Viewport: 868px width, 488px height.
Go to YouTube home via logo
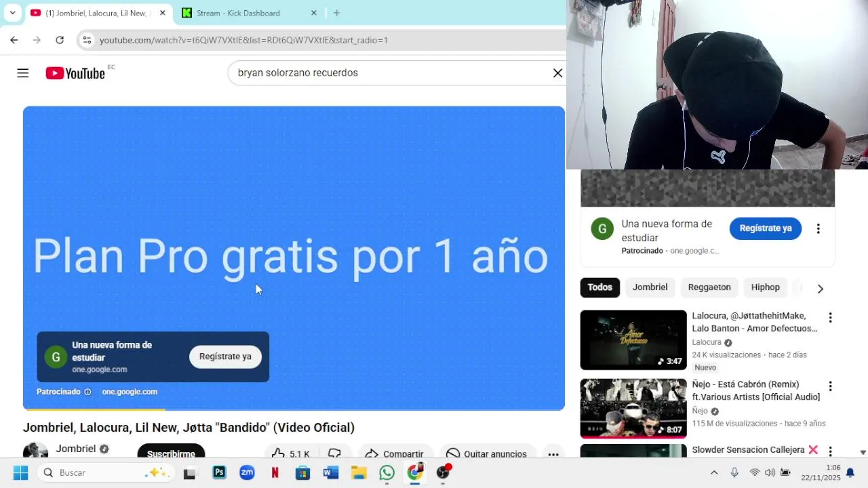pyautogui.click(x=75, y=73)
